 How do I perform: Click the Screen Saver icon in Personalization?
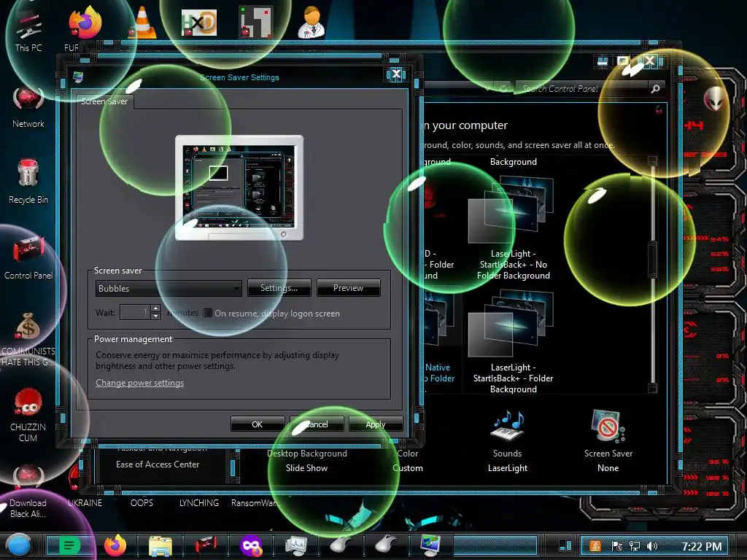(608, 425)
